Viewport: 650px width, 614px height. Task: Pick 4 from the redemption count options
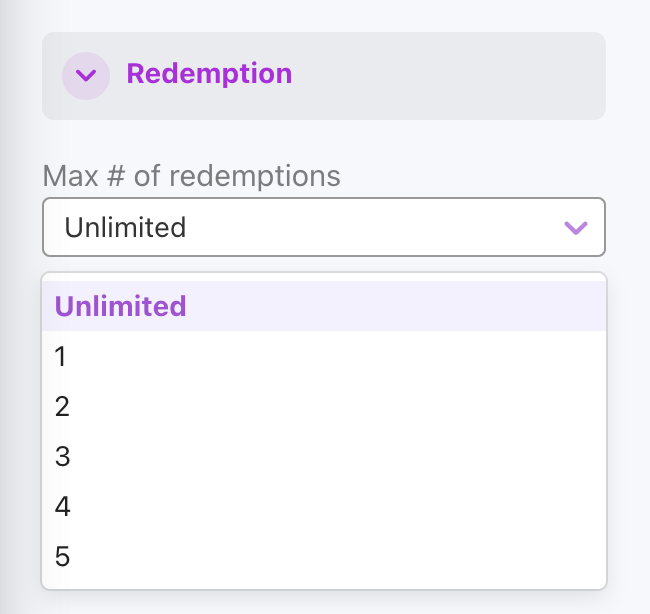click(324, 506)
